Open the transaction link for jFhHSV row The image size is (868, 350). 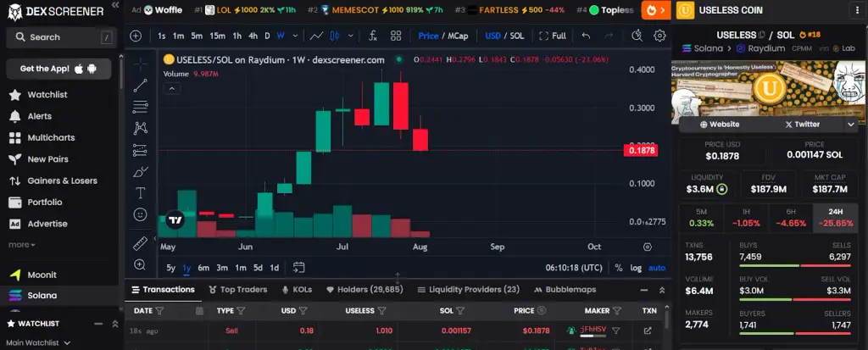click(648, 331)
